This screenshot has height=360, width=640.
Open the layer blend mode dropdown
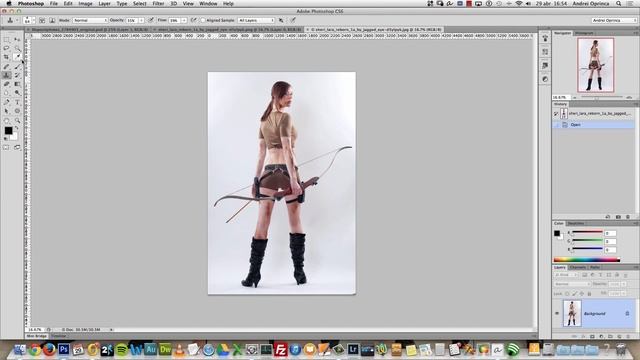[572, 284]
